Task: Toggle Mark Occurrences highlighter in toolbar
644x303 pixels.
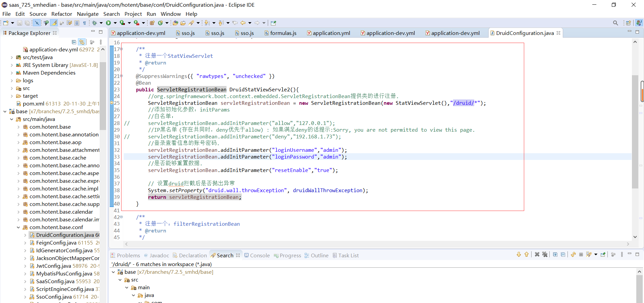Action: coord(54,23)
